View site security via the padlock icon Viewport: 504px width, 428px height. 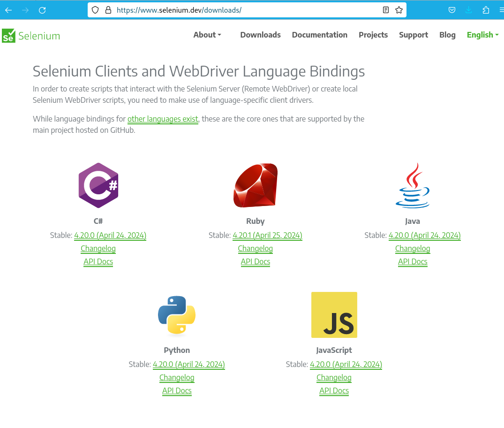108,10
